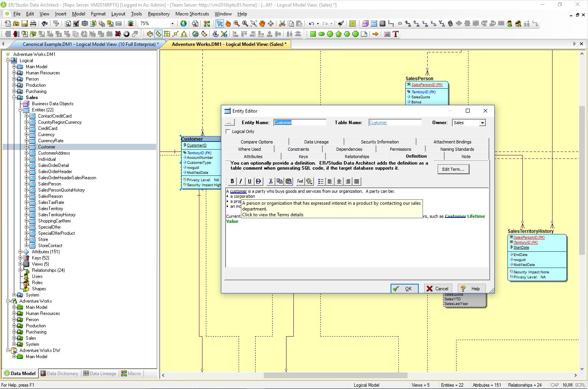Click the hierarchical tree layout icon

pos(184,34)
